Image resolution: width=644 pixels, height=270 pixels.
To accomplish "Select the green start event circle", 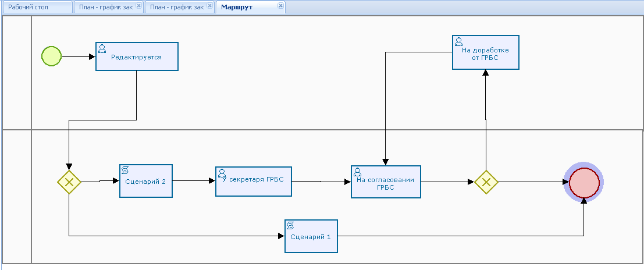I will [51, 56].
